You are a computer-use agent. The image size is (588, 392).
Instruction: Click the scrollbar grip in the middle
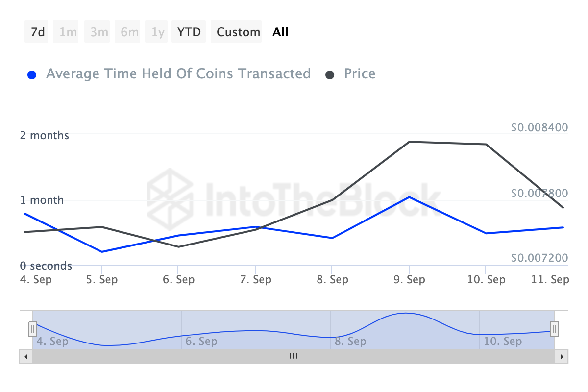294,356
